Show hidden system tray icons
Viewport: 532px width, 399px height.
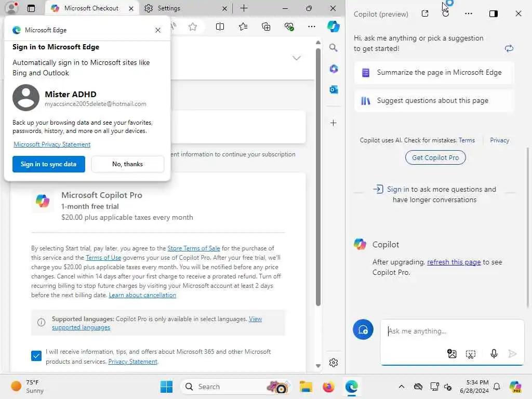coord(402,387)
